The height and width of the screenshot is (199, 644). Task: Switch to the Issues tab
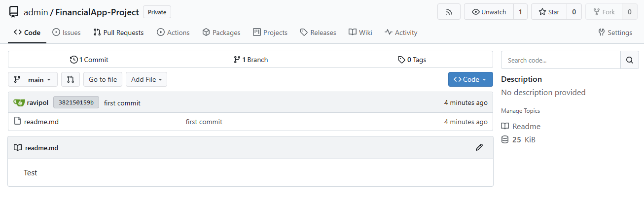66,33
